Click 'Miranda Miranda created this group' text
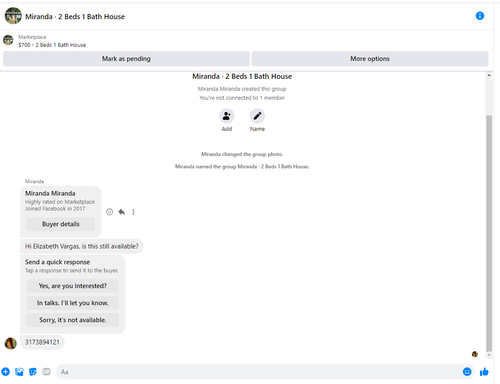 242,89
